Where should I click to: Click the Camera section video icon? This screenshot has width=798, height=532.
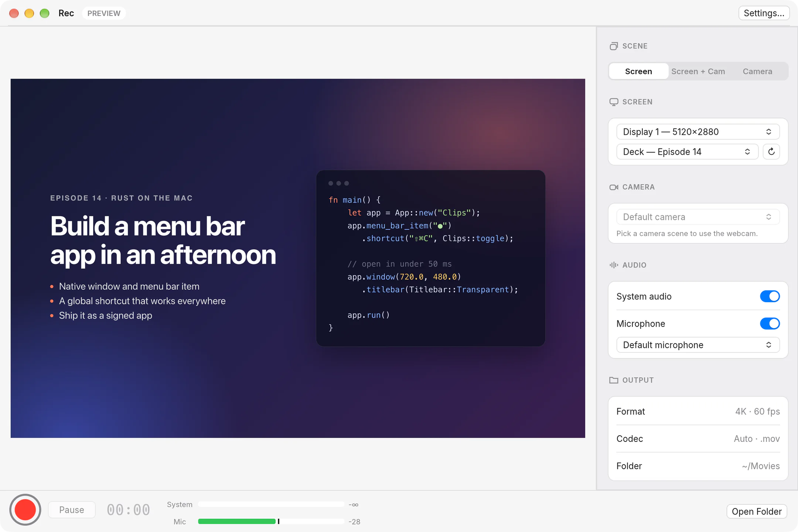(x=614, y=187)
